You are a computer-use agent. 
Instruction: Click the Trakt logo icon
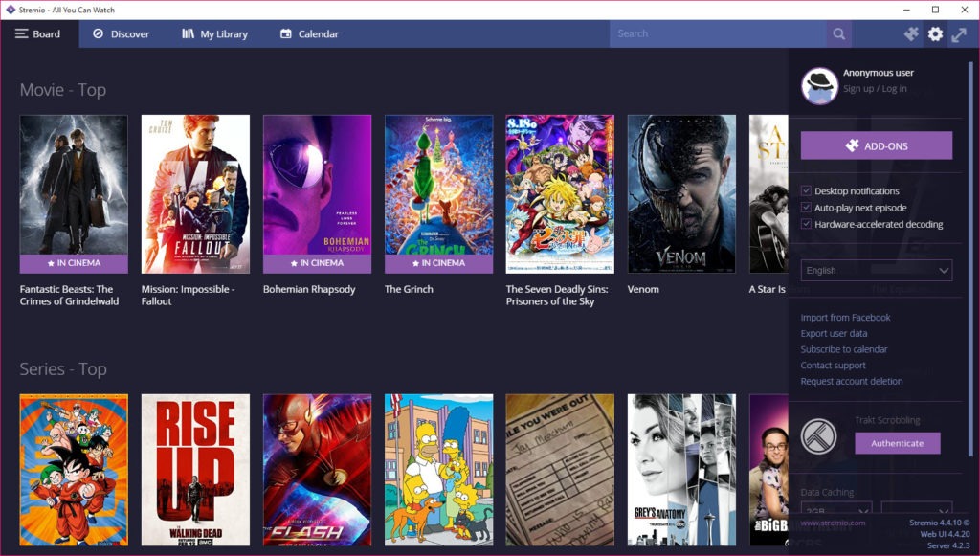tap(819, 436)
